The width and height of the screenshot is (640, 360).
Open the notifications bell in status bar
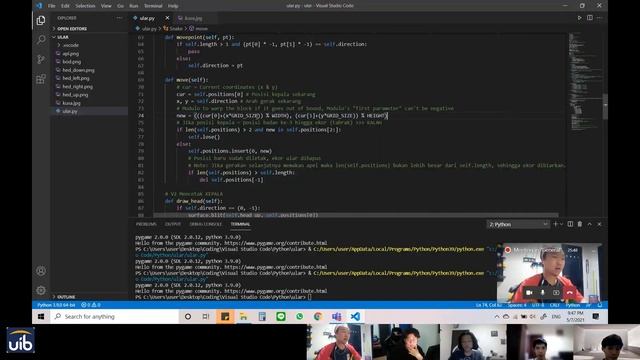(x=600, y=305)
